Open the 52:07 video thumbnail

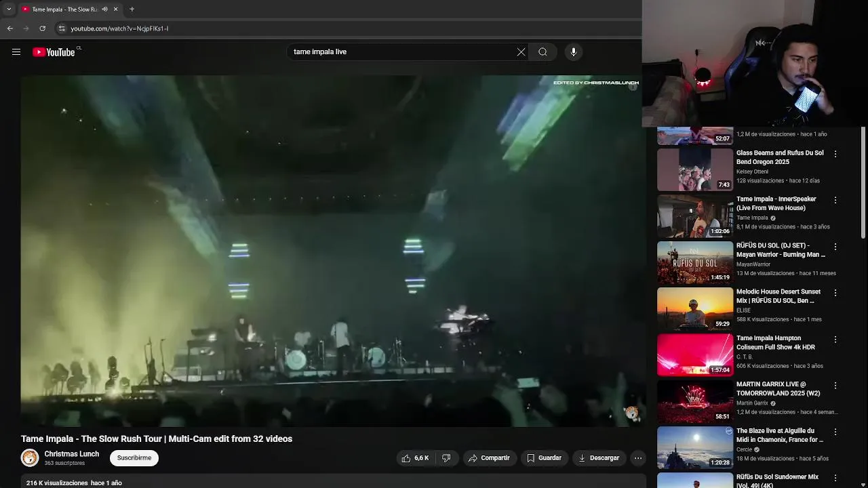click(695, 136)
